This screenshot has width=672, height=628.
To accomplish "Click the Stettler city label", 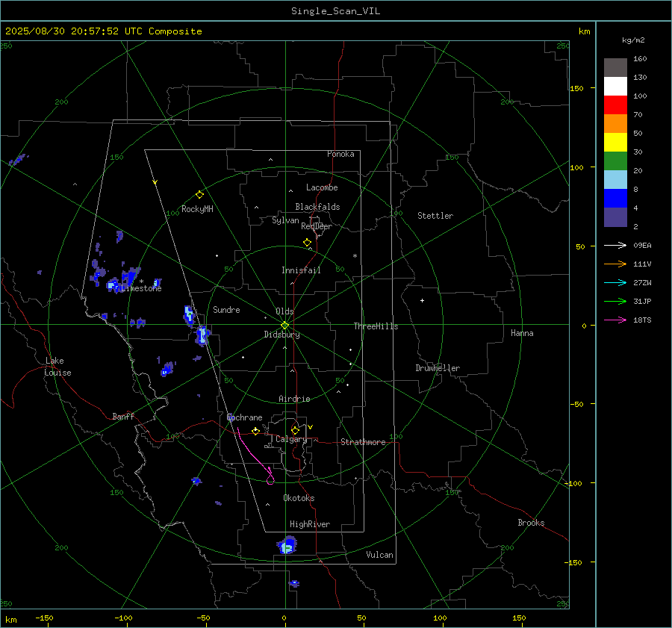I will (435, 216).
